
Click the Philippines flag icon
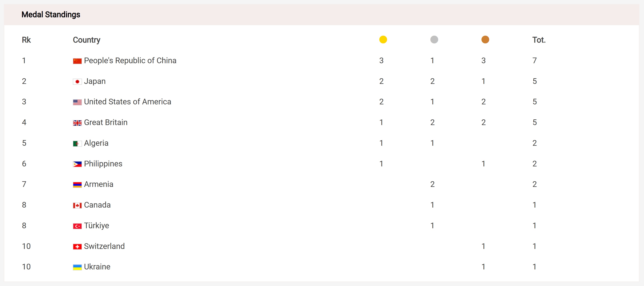pyautogui.click(x=77, y=164)
